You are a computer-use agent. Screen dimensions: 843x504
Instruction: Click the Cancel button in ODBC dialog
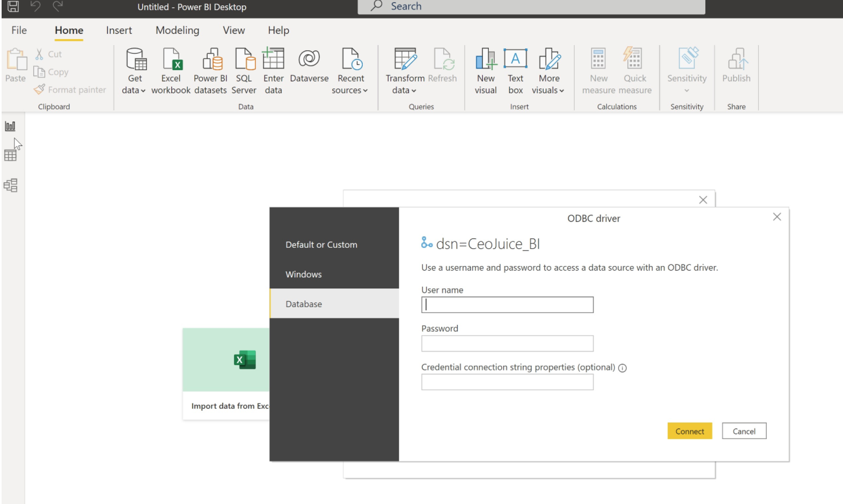coord(744,431)
